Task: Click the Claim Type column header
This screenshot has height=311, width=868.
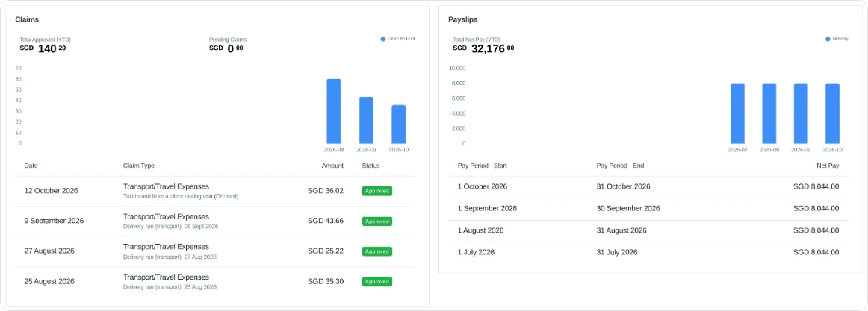Action: 138,166
